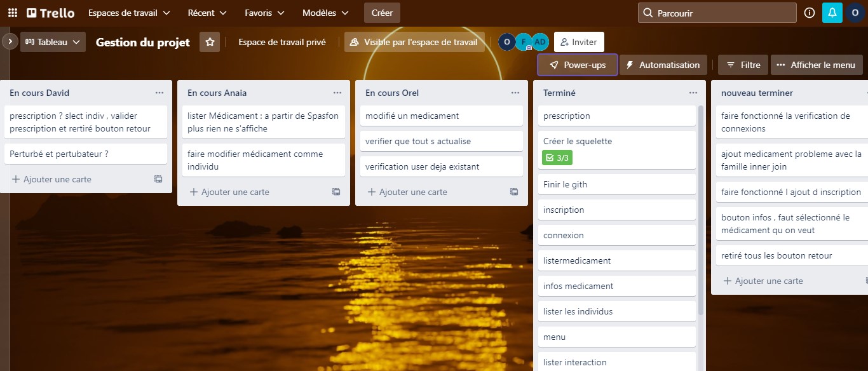Open the 'Tableau' view switcher dropdown
Image resolution: width=868 pixels, height=371 pixels.
click(x=53, y=42)
